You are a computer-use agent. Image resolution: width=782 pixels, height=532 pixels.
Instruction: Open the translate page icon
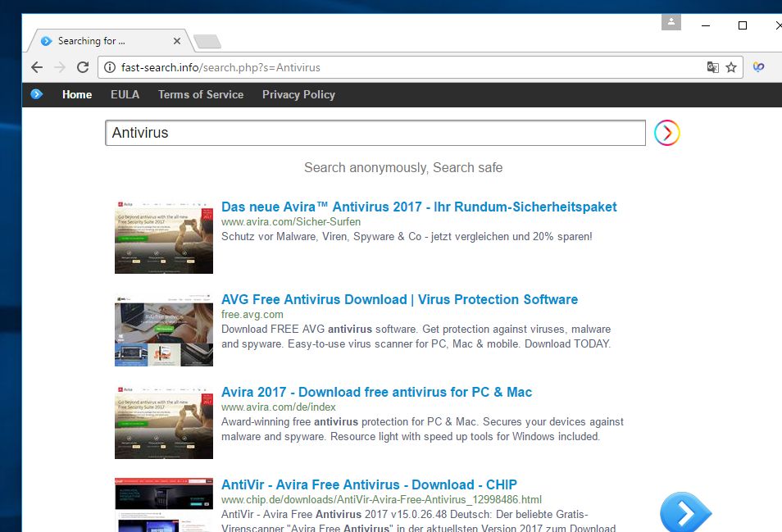[x=712, y=67]
